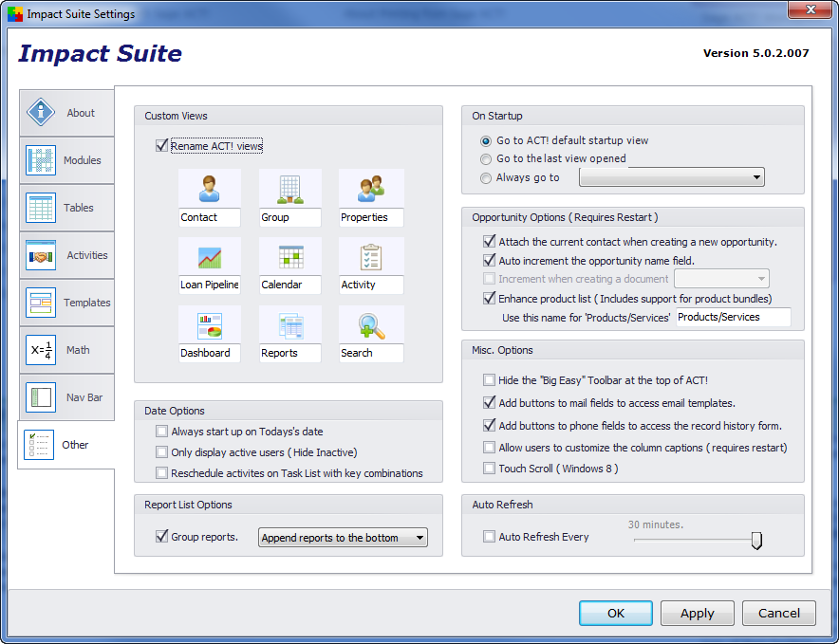Select Go to the last view opened
839x644 pixels.
(486, 158)
